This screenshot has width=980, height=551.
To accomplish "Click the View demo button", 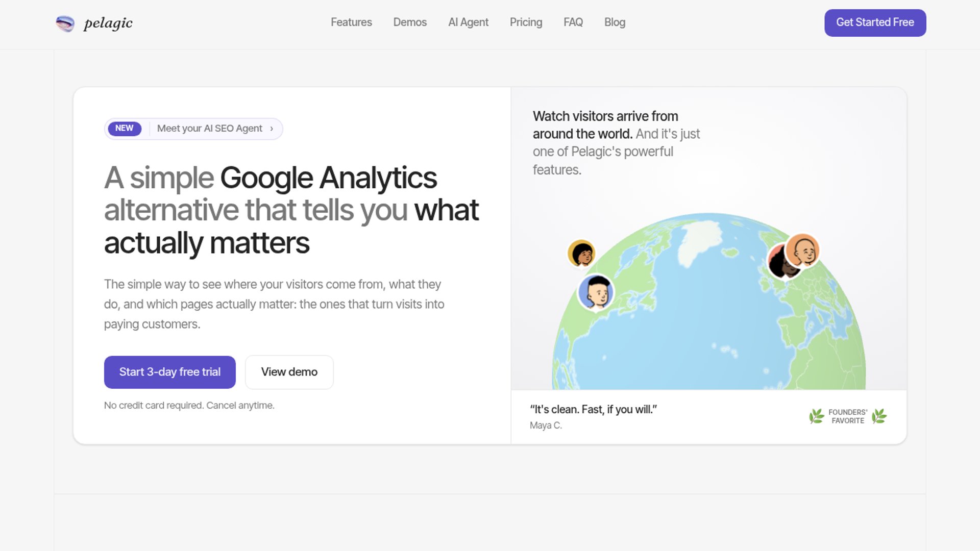I will [x=289, y=372].
